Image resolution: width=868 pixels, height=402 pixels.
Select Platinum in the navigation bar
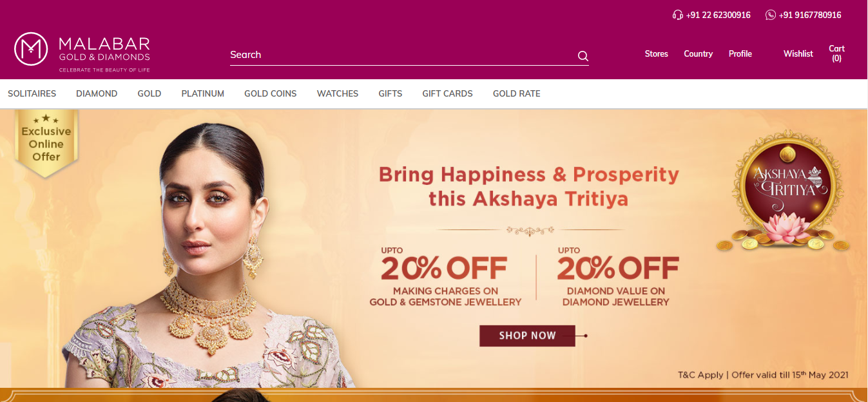click(x=203, y=93)
